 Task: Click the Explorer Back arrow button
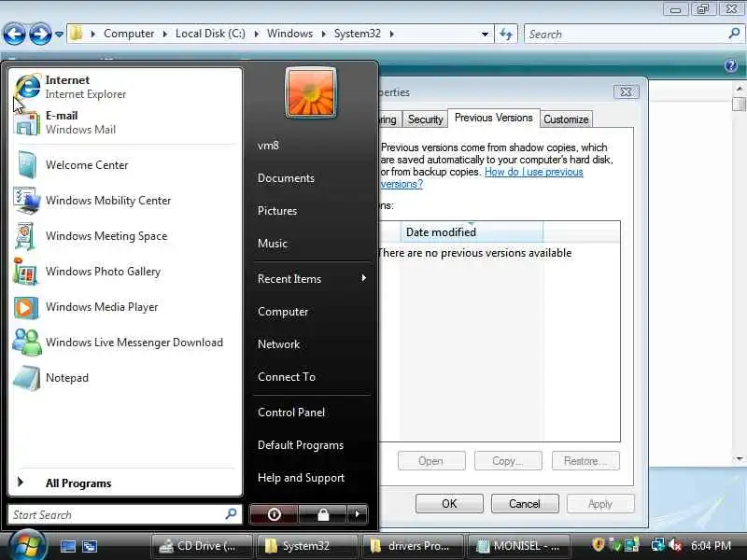click(x=15, y=34)
